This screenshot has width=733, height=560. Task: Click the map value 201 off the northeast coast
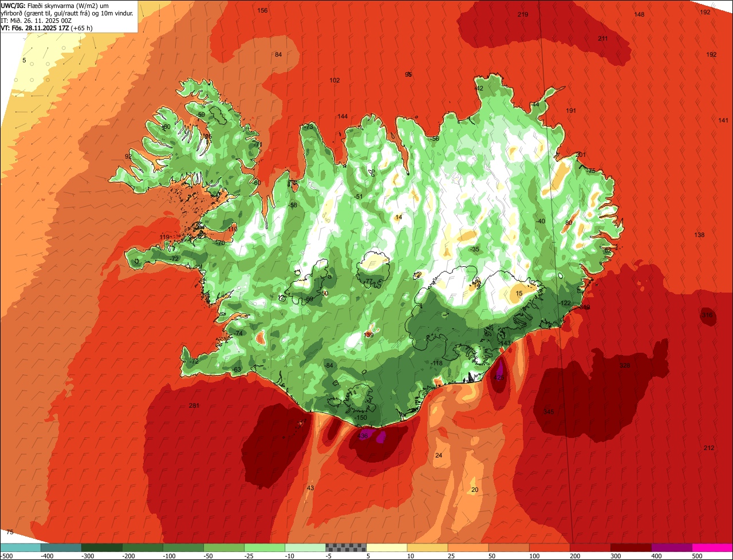pyautogui.click(x=581, y=155)
